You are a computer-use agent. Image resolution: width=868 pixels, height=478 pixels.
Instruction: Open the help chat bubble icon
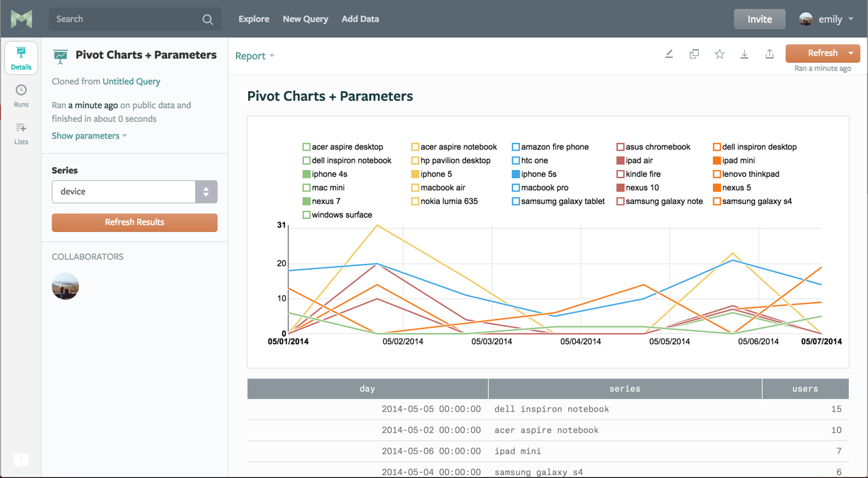[21, 460]
